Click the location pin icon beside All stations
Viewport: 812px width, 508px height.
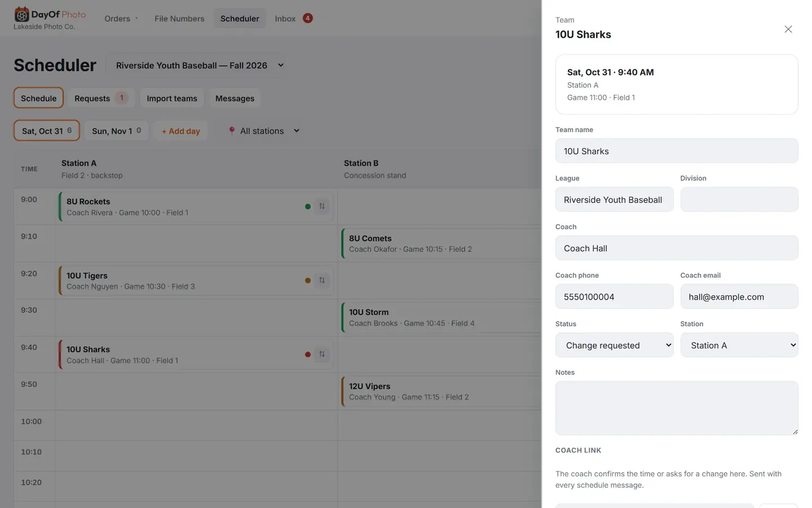click(x=232, y=131)
